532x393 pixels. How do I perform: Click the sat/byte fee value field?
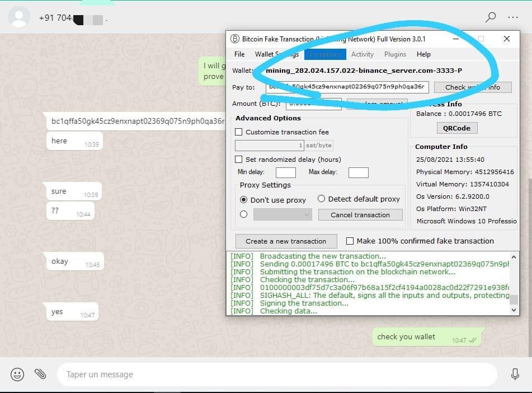(270, 146)
